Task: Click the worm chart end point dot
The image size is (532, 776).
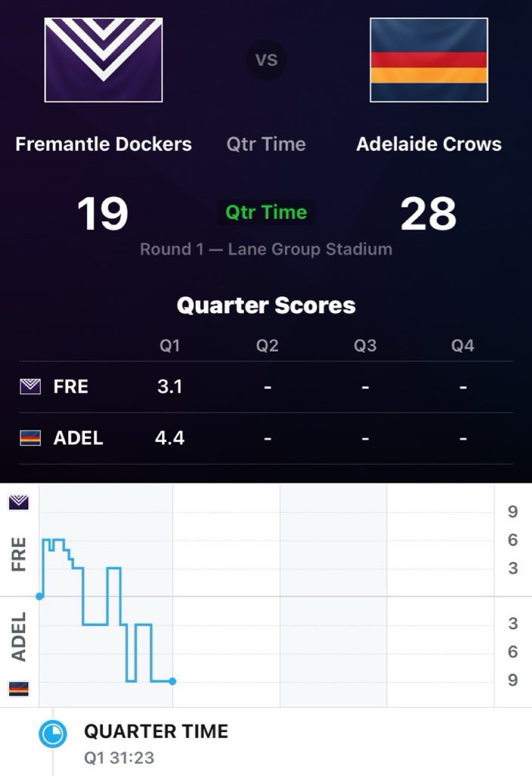Action: click(x=173, y=681)
